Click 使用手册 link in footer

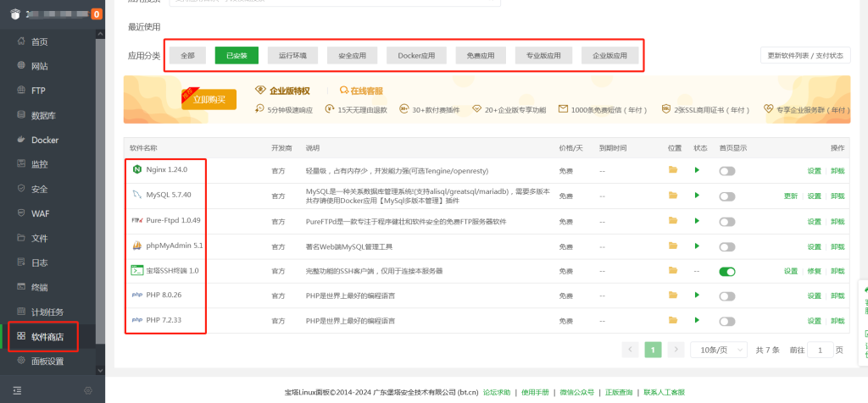[x=535, y=393]
